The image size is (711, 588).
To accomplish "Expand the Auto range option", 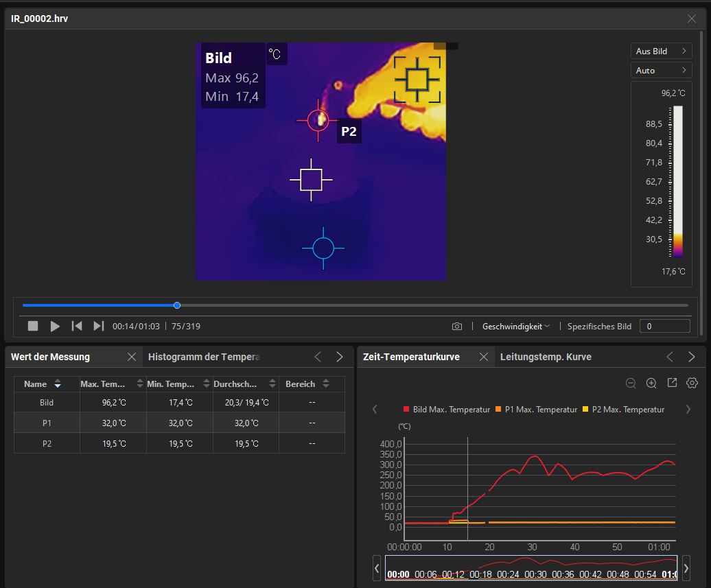I will (x=661, y=71).
